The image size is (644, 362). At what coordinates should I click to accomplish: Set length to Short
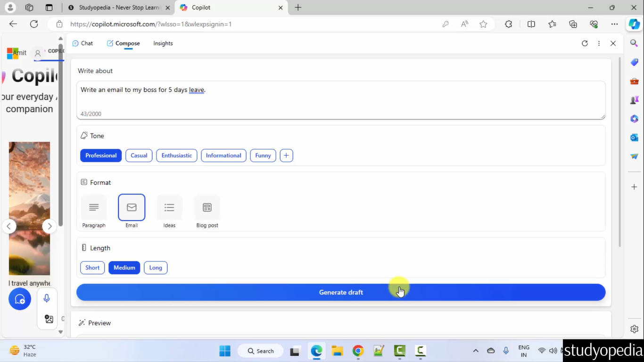(92, 268)
